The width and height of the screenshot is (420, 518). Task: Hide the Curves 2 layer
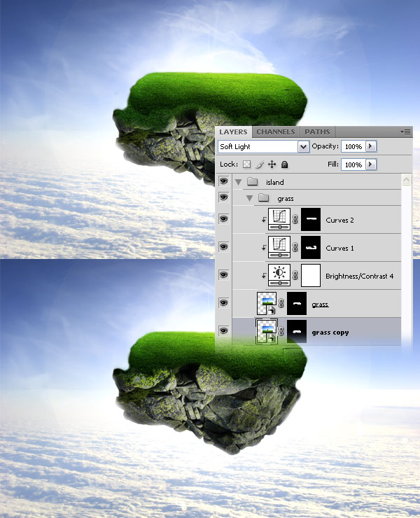[x=224, y=219]
